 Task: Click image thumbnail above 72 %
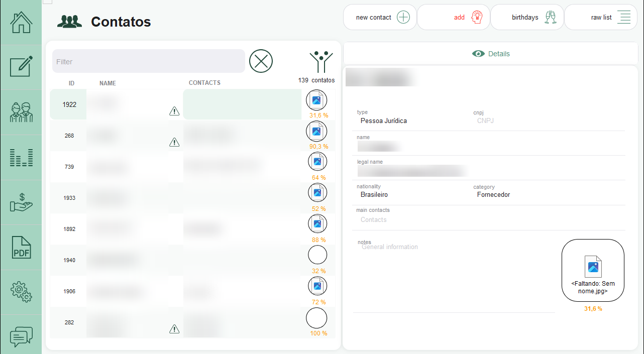(x=317, y=286)
